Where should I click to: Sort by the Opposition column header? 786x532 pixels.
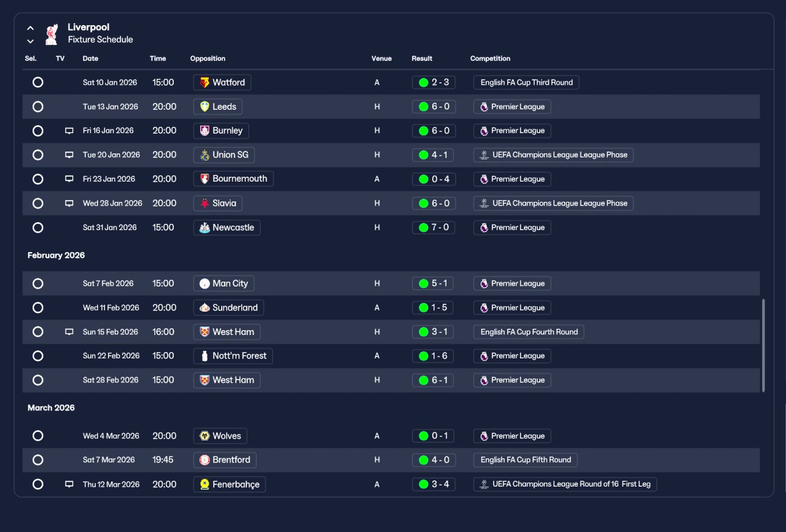tap(208, 59)
